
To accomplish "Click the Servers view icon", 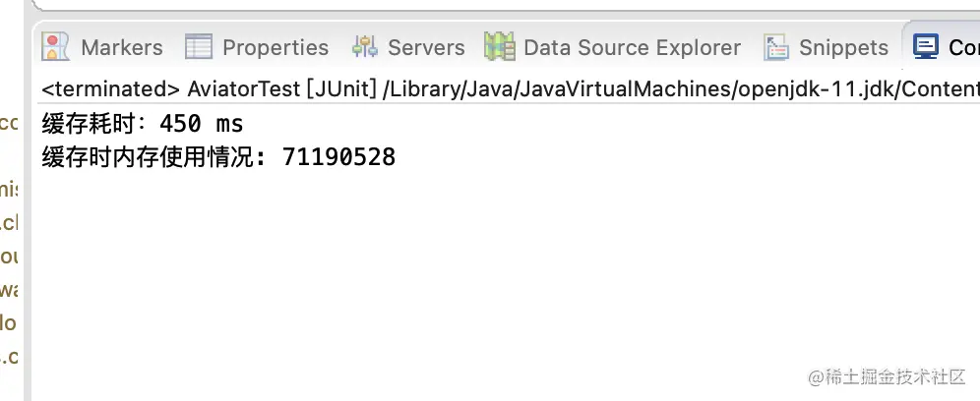I will pos(365,46).
